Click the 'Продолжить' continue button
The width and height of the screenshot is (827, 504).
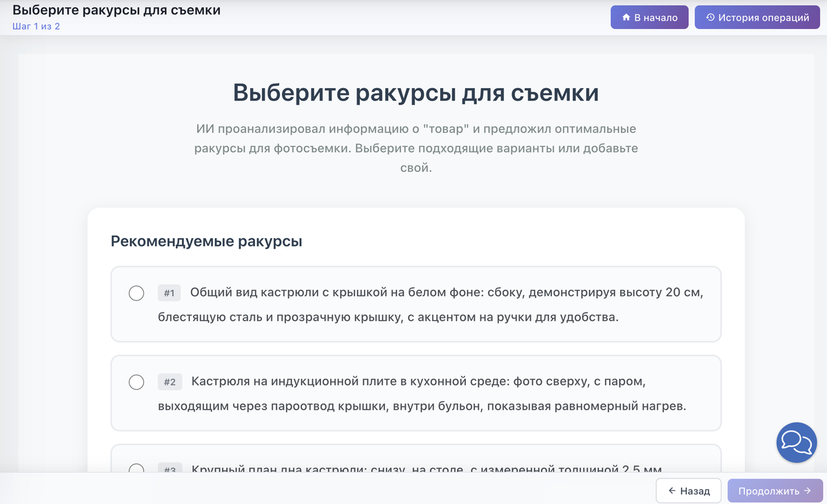click(x=775, y=491)
